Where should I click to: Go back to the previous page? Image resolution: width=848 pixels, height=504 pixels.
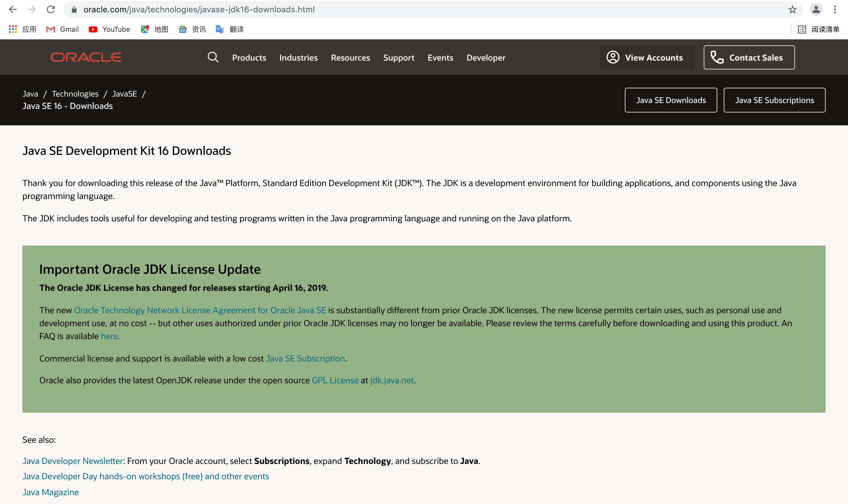pos(13,9)
